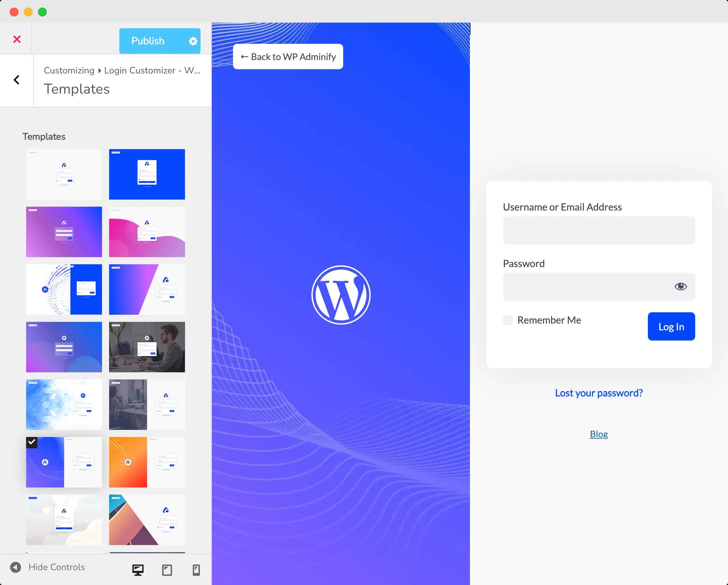Click Back to WP Adminify button
This screenshot has height=585, width=728.
tap(288, 57)
